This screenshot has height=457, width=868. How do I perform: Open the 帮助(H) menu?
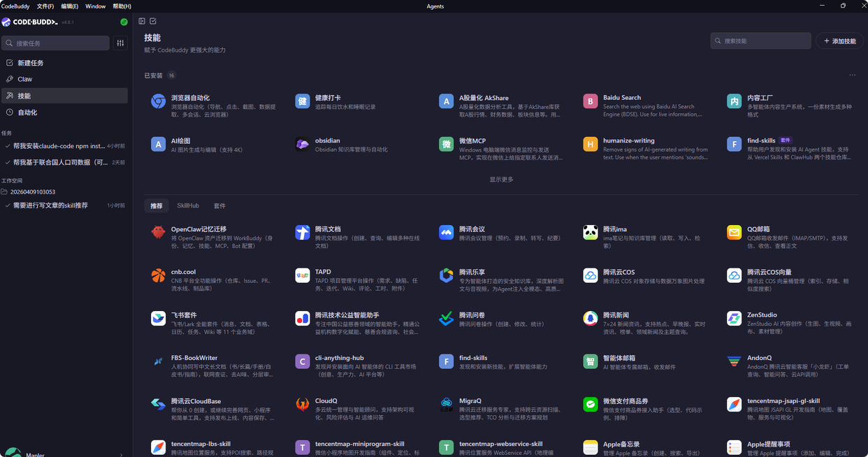(122, 6)
